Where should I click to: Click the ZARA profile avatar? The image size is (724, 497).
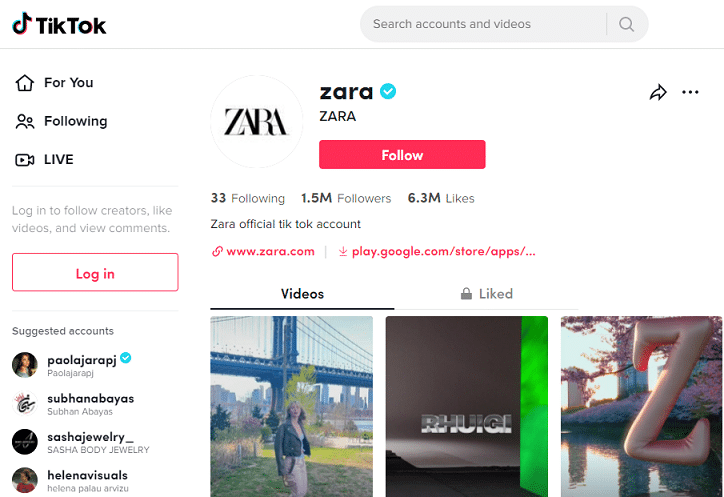pos(256,121)
